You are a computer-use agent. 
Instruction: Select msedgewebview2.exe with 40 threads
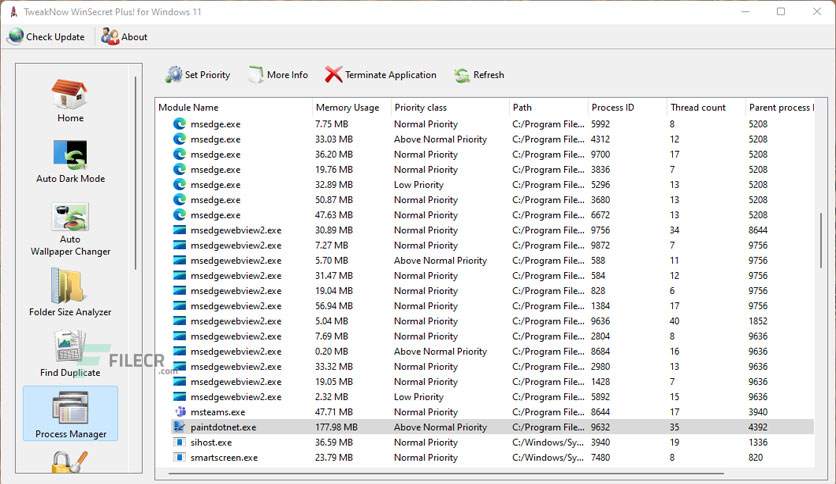tap(492, 321)
